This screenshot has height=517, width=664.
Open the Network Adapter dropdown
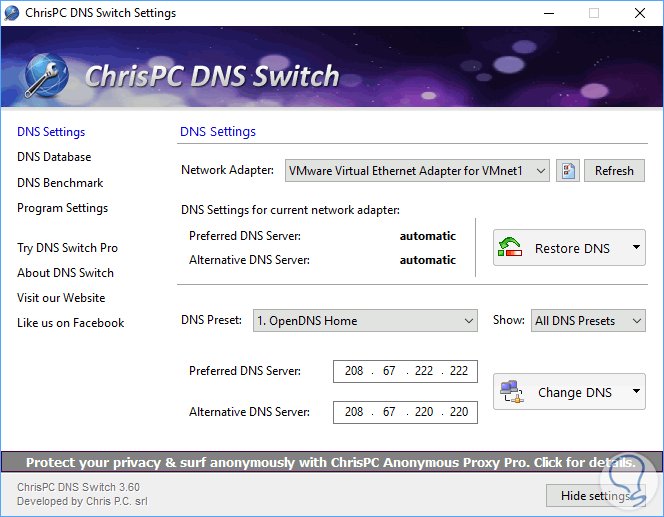(417, 171)
